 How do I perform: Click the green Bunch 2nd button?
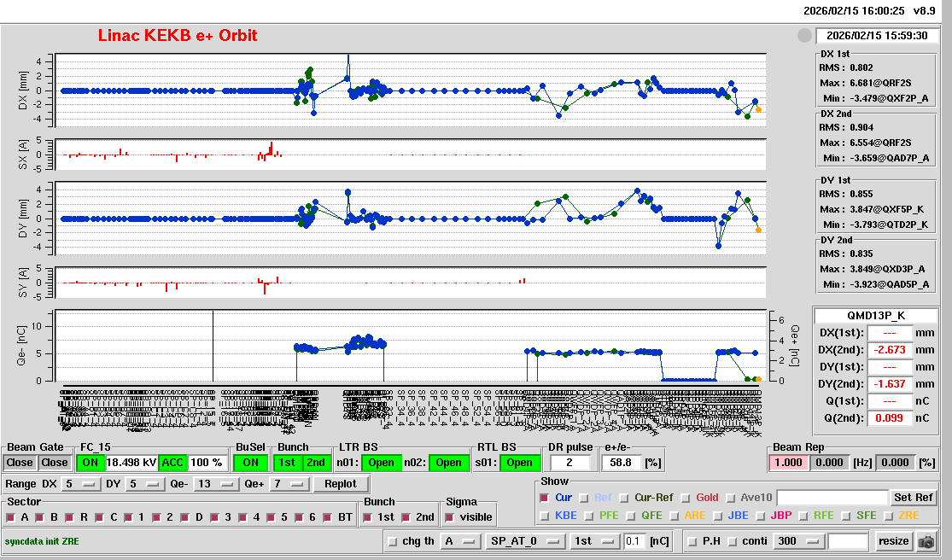click(316, 463)
